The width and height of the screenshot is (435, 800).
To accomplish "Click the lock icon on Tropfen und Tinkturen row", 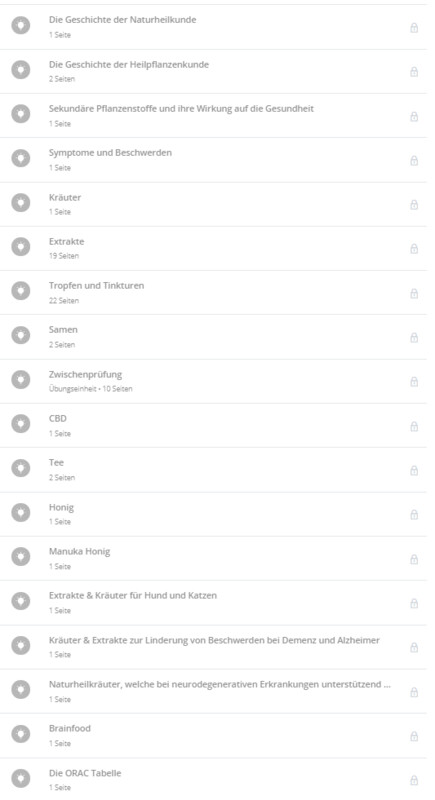I will tap(414, 293).
